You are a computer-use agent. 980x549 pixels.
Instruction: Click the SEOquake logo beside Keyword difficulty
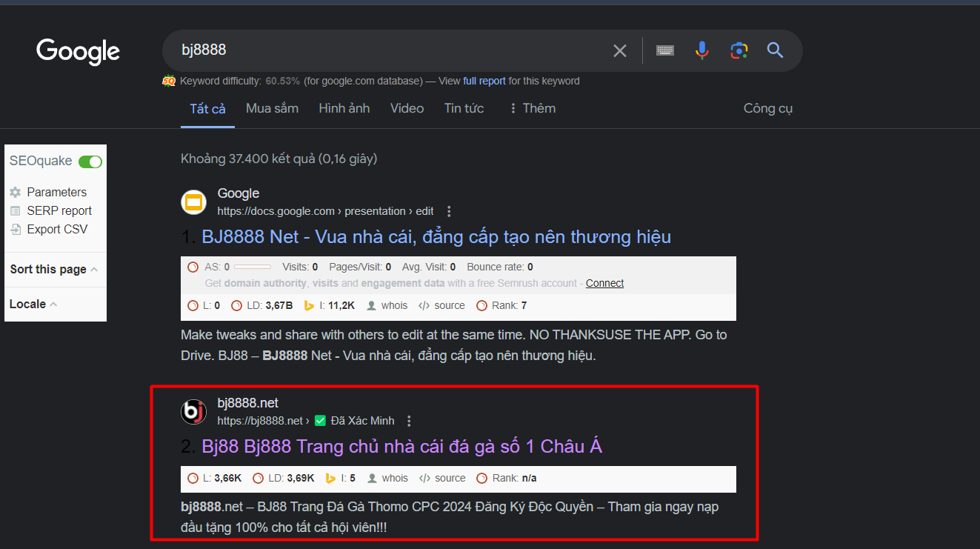(169, 81)
